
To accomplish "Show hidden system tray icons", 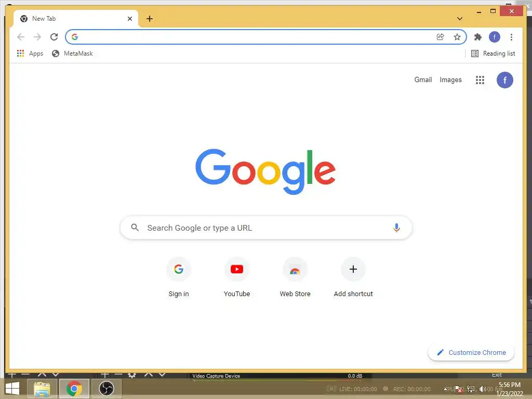I will [x=446, y=389].
